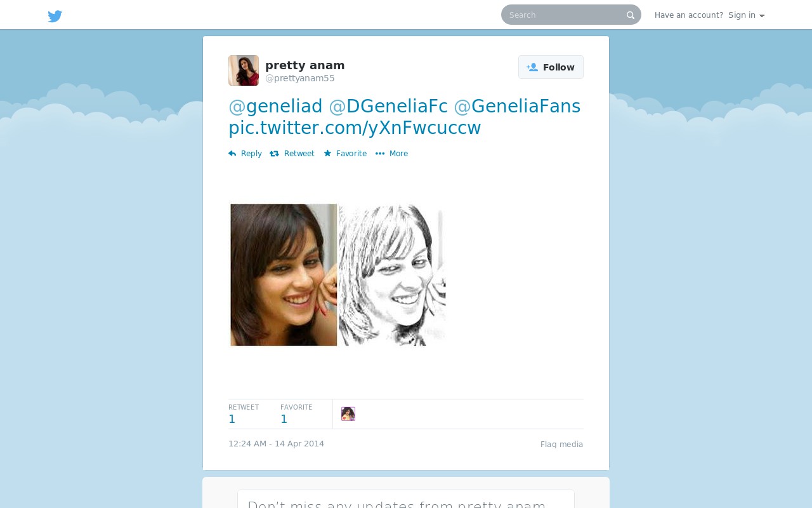
Task: Open the @DGeneliaFc mention link
Action: 388,106
